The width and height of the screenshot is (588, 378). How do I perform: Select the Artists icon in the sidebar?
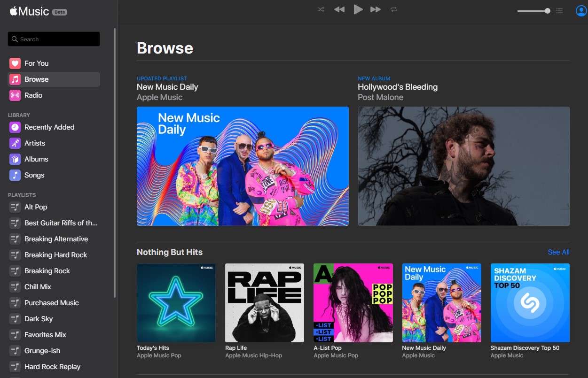(15, 143)
